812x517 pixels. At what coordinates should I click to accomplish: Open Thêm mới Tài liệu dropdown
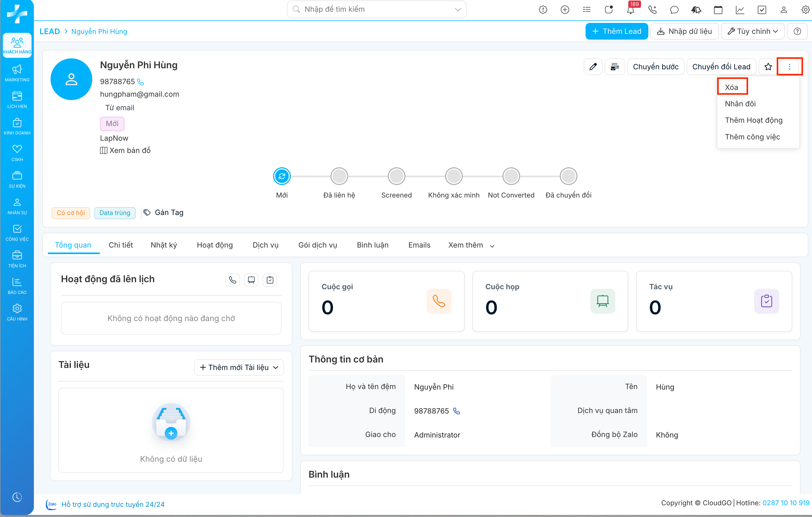(x=239, y=367)
